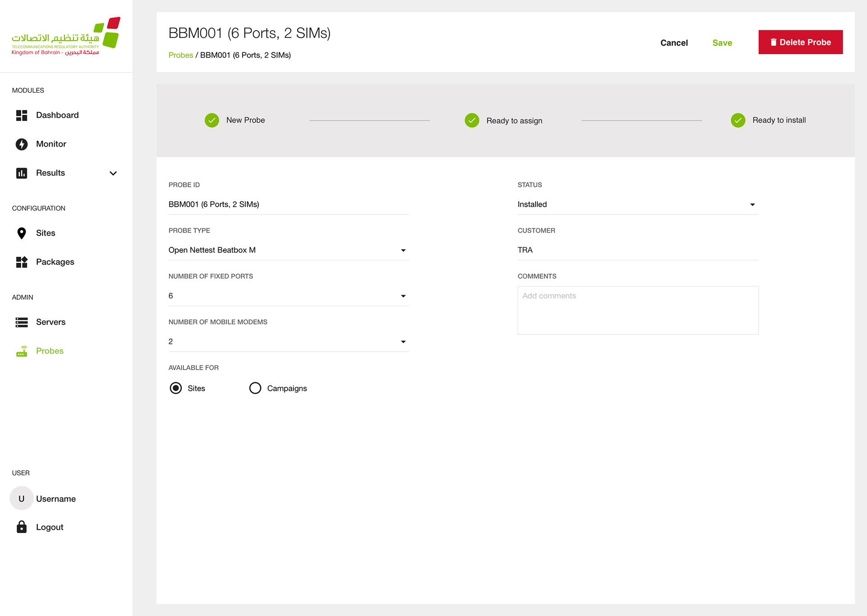Viewport: 867px width, 616px height.
Task: Select the Sites radio button
Action: 176,388
